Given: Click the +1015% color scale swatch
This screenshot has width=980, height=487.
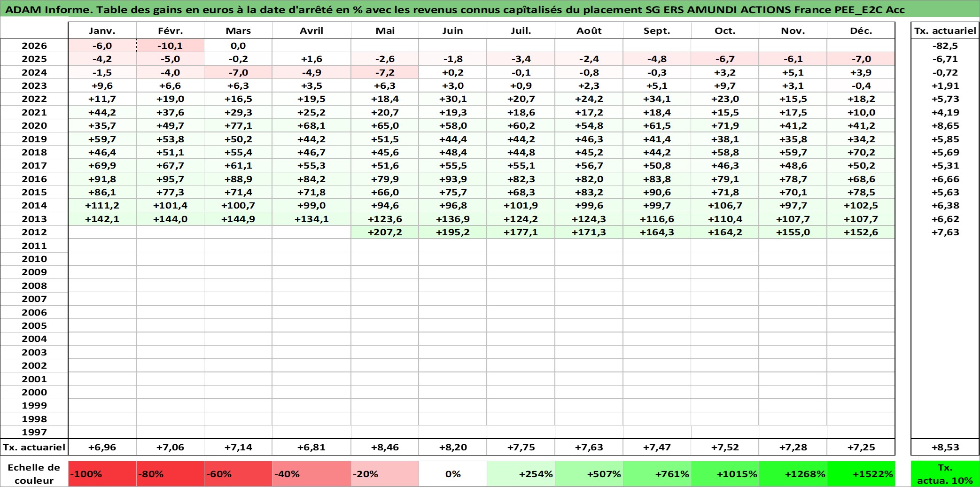Looking at the screenshot, I should pos(725,474).
